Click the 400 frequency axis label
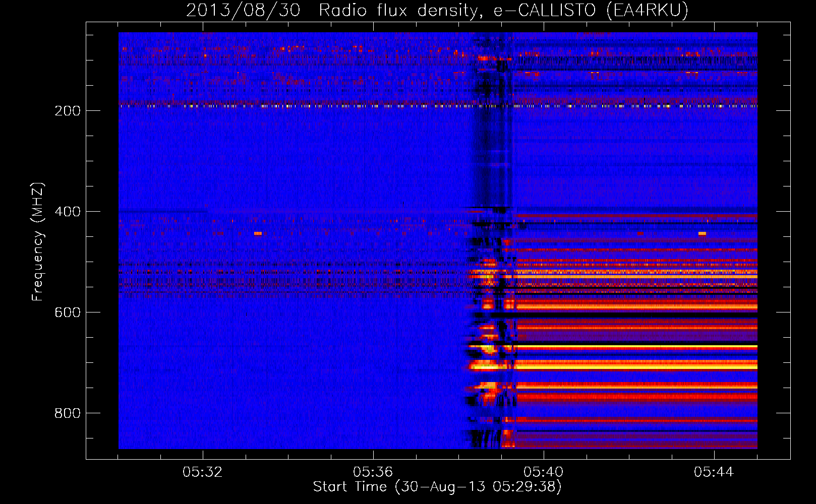Viewport: 816px width, 504px height. (x=68, y=212)
